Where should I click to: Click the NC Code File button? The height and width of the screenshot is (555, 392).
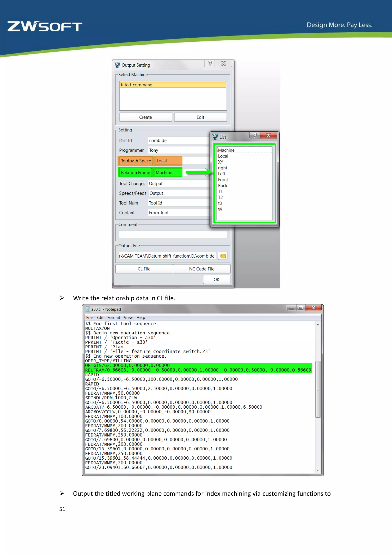point(202,269)
